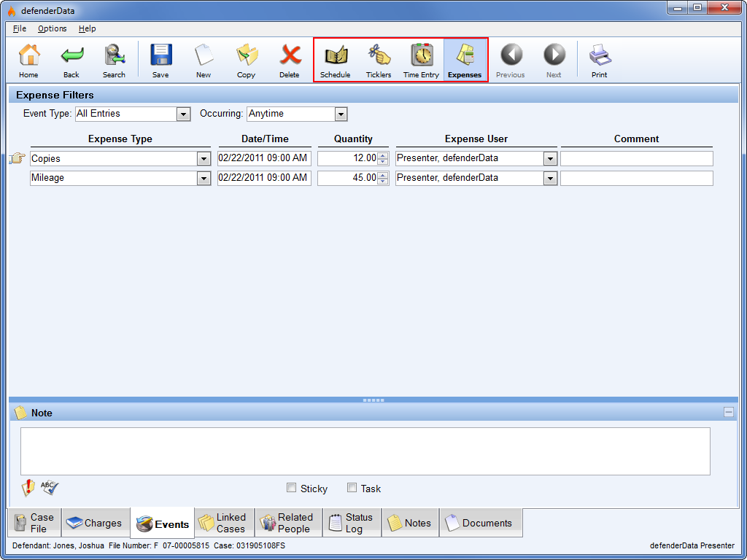
Task: Decrease the 12.00 quantity
Action: click(x=382, y=162)
